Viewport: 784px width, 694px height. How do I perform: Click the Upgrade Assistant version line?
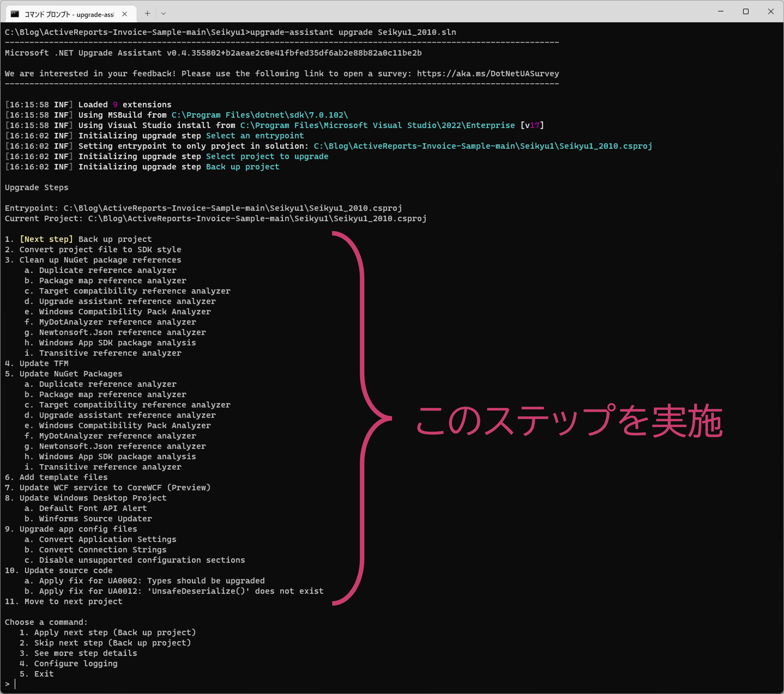tap(213, 53)
